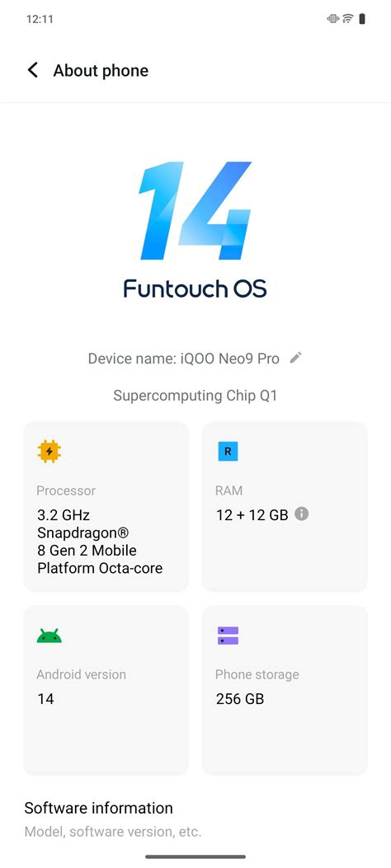Tap Device name iQOO Neo9 Pro text
This screenshot has height=868, width=391.
183,359
